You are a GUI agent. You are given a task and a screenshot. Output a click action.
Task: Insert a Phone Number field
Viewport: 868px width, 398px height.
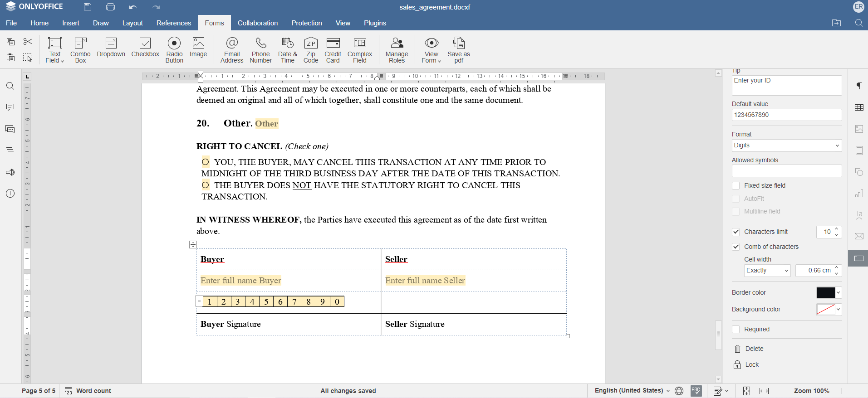coord(260,49)
